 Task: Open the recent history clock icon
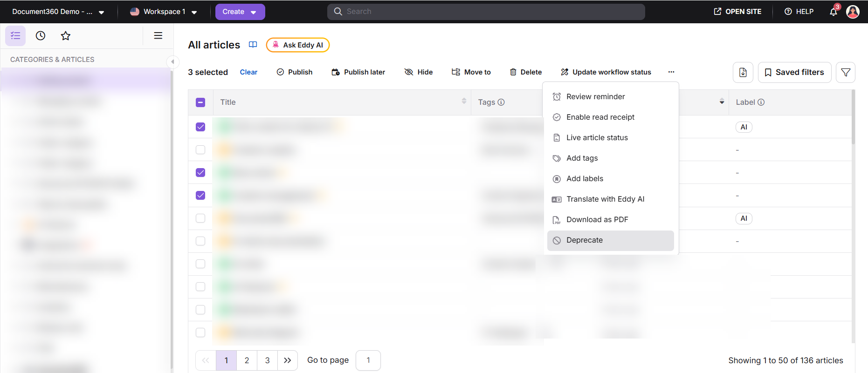pyautogui.click(x=41, y=36)
